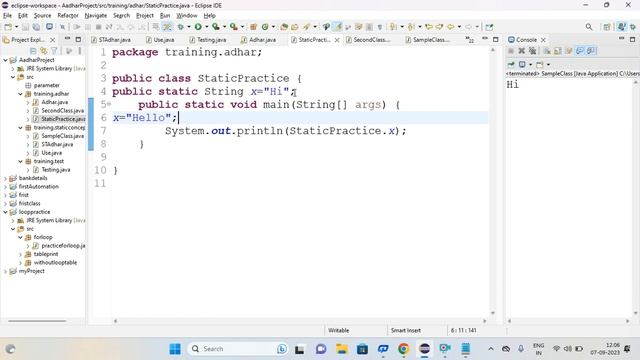Screen dimensions: 640x360
Task: Click the Windows taskbar Search box
Action: pos(238,349)
